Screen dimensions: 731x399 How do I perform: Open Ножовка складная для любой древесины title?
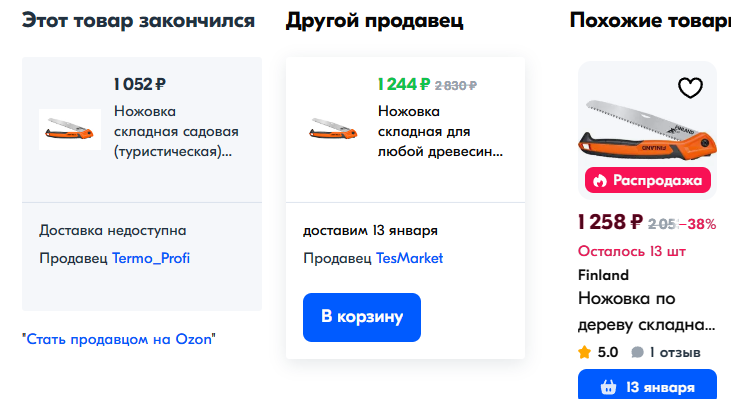(440, 131)
